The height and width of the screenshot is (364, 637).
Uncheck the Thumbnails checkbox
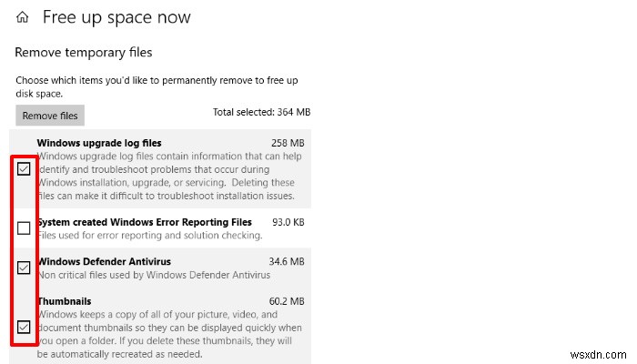pos(24,327)
